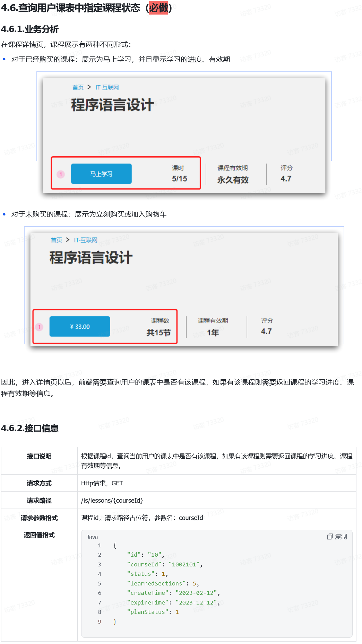This screenshot has width=362, height=644.
Task: Click the 共15节 course count text
Action: pos(158,333)
